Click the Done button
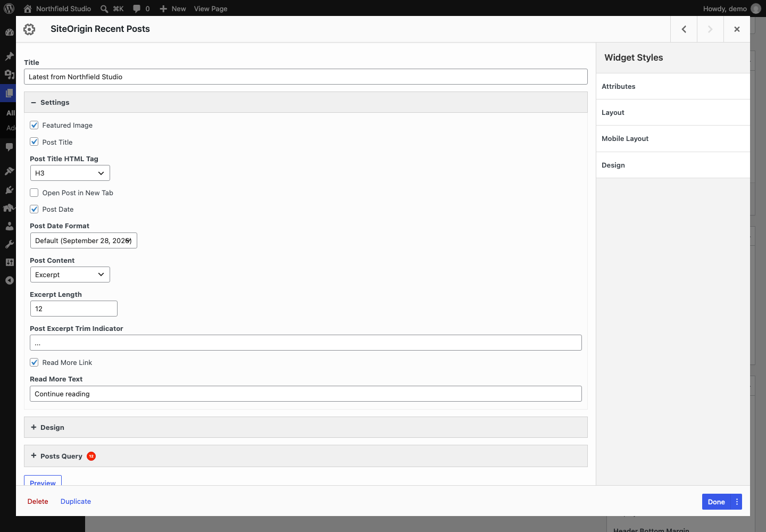This screenshot has height=532, width=766. tap(717, 502)
